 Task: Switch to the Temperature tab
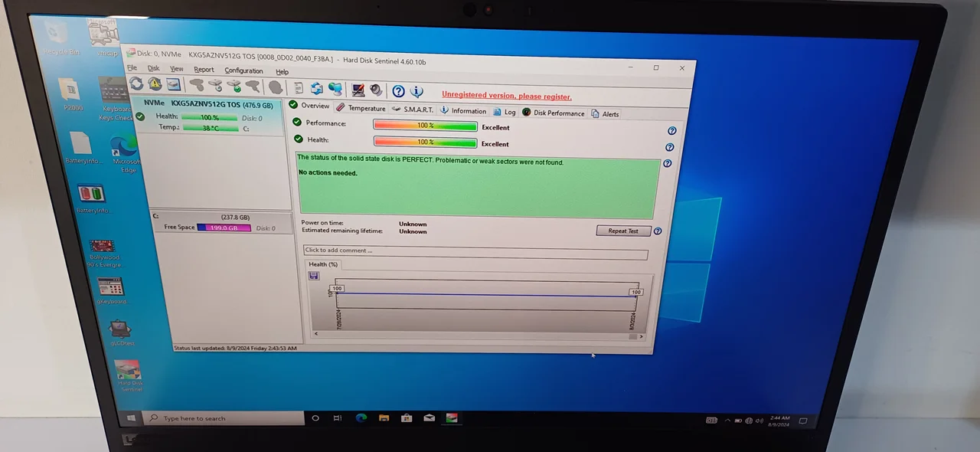click(x=361, y=108)
